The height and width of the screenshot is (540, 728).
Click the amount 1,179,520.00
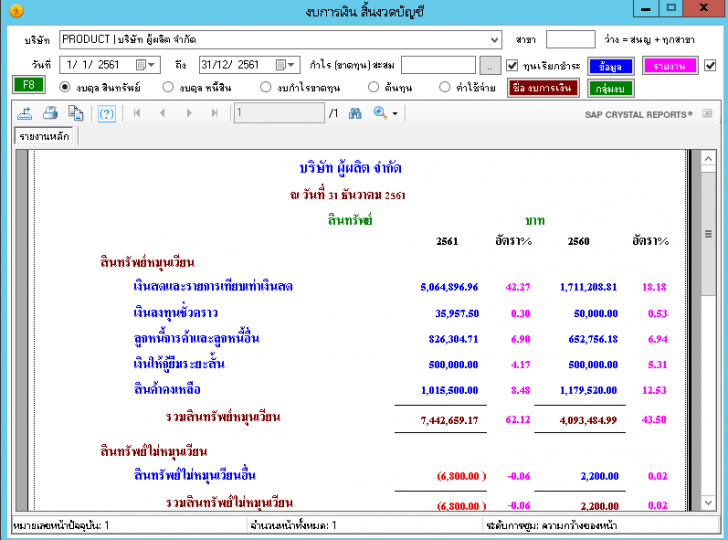tap(588, 390)
